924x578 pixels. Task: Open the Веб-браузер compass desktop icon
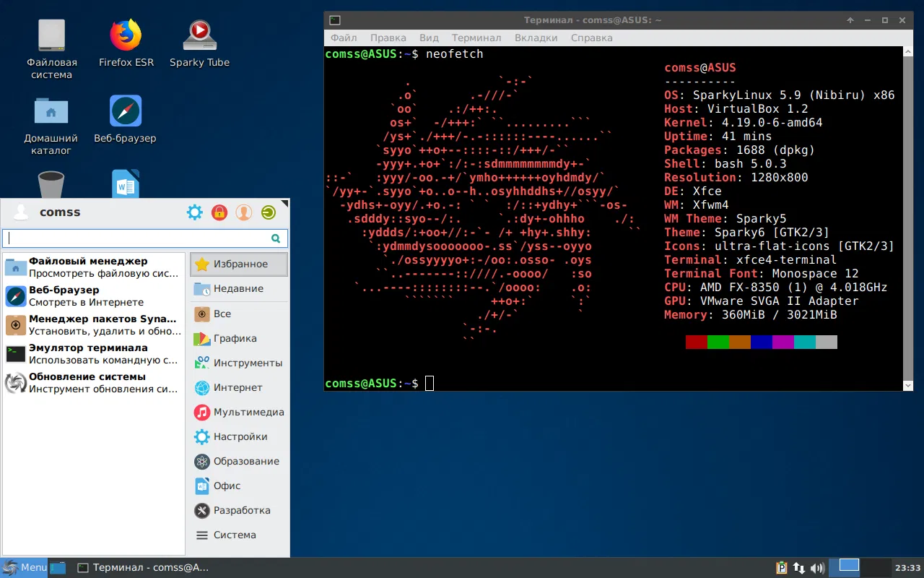[x=125, y=120]
